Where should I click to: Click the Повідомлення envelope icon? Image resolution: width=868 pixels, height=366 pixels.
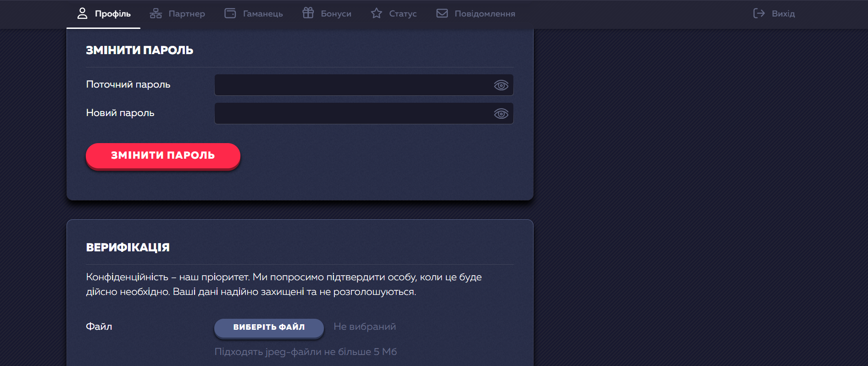coord(442,13)
